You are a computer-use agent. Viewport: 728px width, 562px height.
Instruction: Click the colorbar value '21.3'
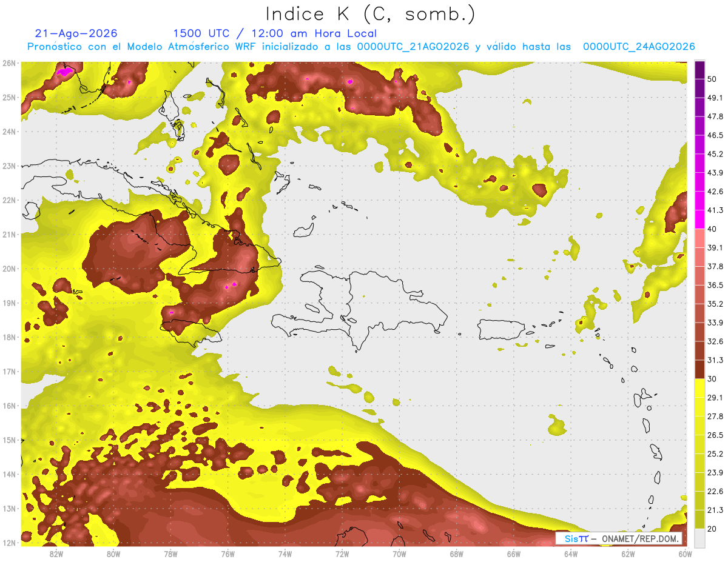pos(716,510)
